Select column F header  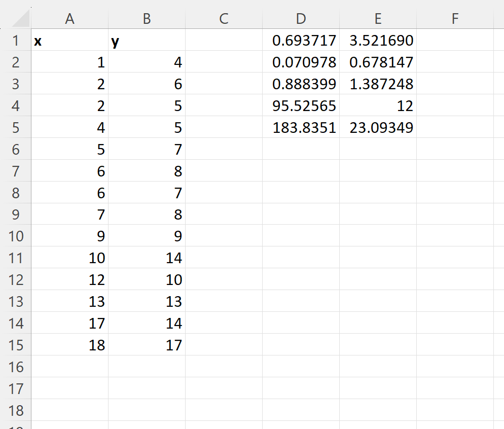[455, 19]
